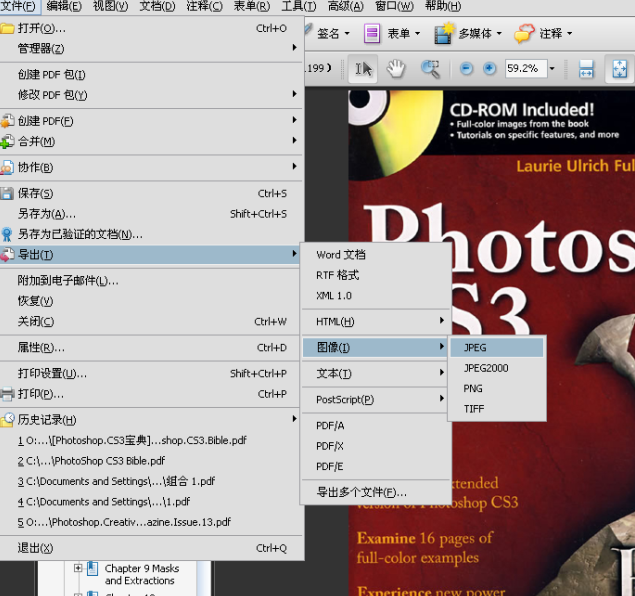Click the Print printer icon in menu
The image size is (635, 596).
point(7,394)
